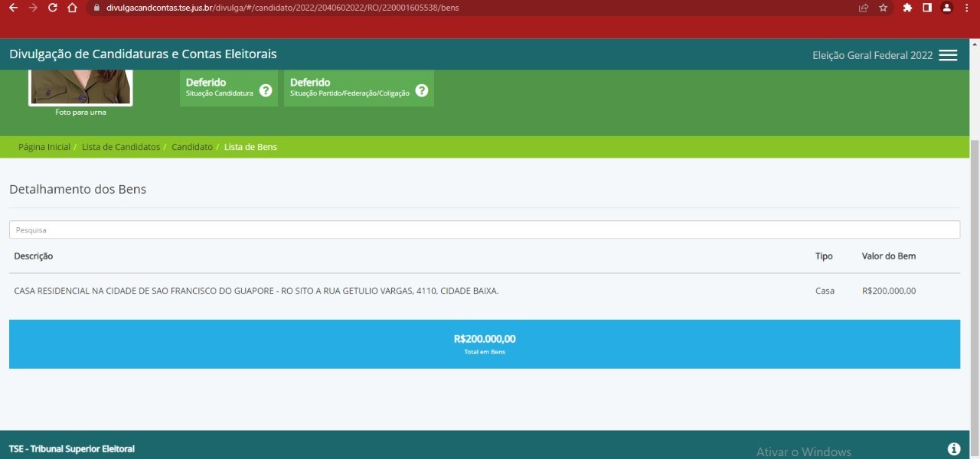This screenshot has width=980, height=459.
Task: Sort by Valor do Bem column header
Action: pyautogui.click(x=888, y=256)
